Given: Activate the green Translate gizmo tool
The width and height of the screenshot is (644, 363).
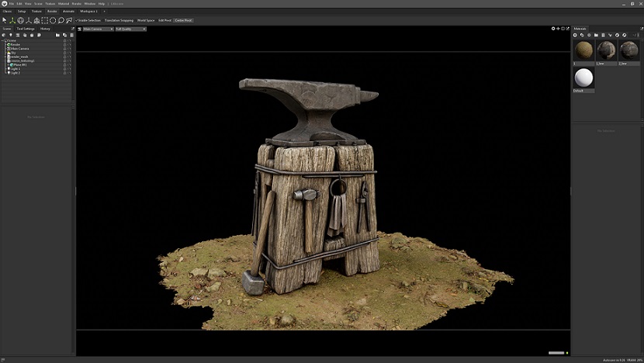Looking at the screenshot, I should pyautogui.click(x=12, y=20).
